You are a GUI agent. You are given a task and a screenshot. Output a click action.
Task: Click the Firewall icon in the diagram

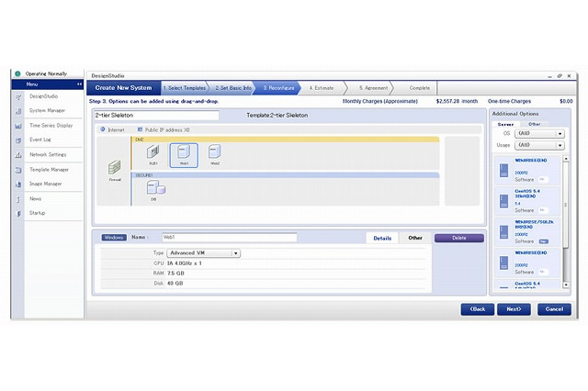click(115, 169)
